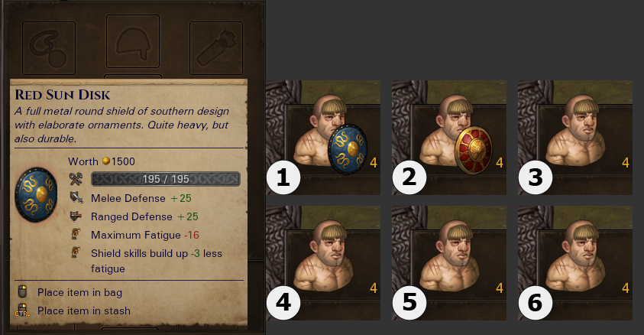The height and width of the screenshot is (335, 644).
Task: Click the crossed hammers durability icon
Action: pos(76,179)
